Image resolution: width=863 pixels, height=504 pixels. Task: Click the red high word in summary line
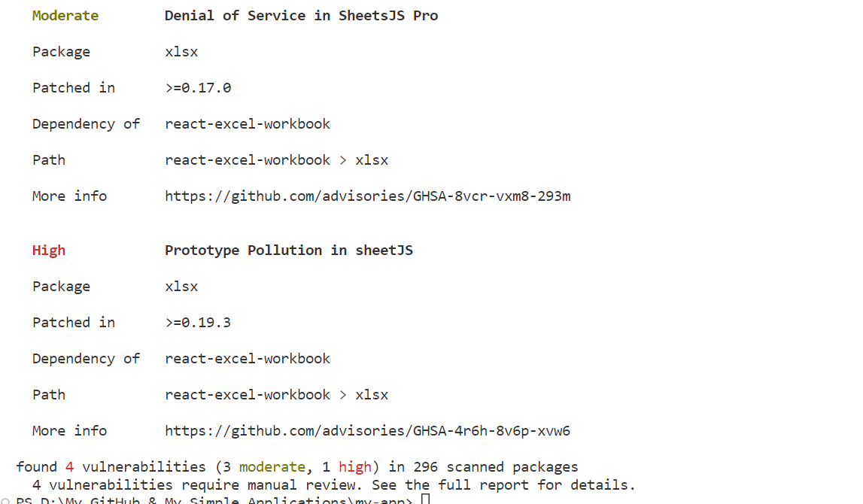point(354,467)
